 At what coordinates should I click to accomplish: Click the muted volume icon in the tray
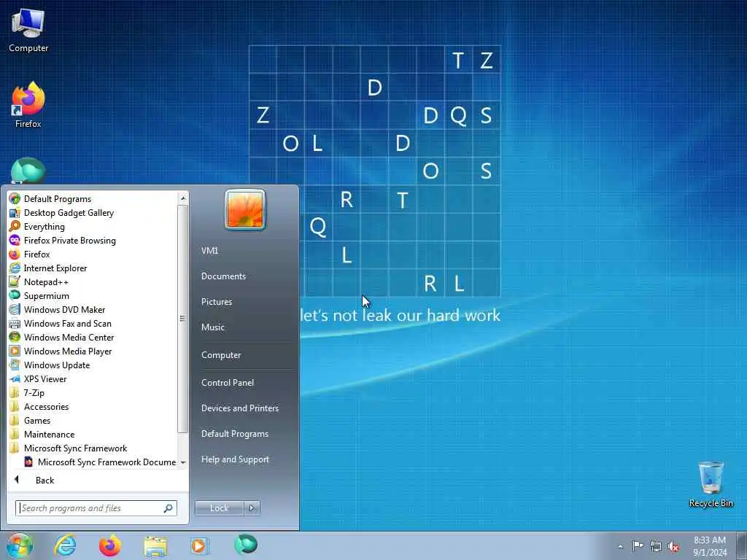click(x=673, y=547)
